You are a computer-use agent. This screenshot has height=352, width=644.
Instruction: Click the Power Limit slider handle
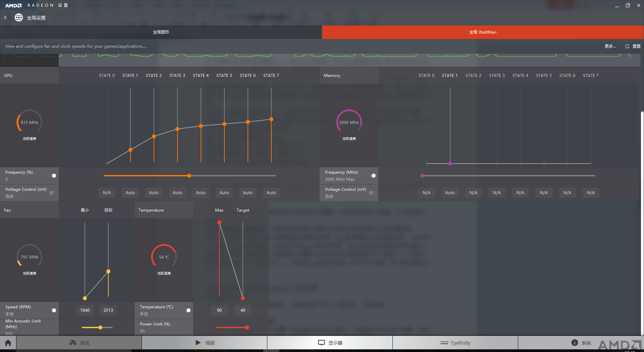click(x=247, y=327)
